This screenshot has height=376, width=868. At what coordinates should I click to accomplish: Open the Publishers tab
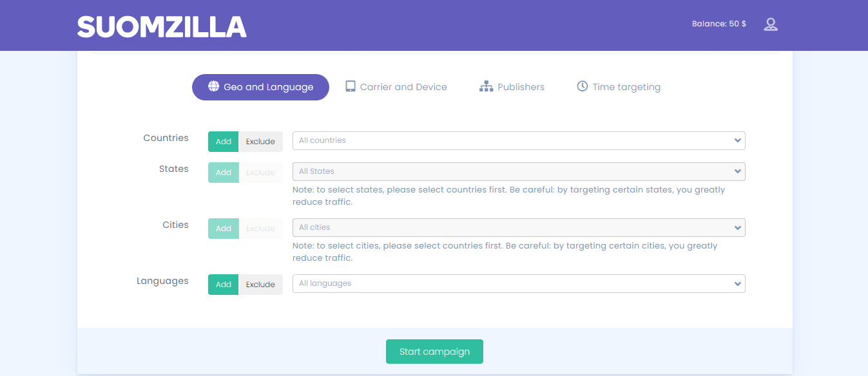tap(520, 87)
